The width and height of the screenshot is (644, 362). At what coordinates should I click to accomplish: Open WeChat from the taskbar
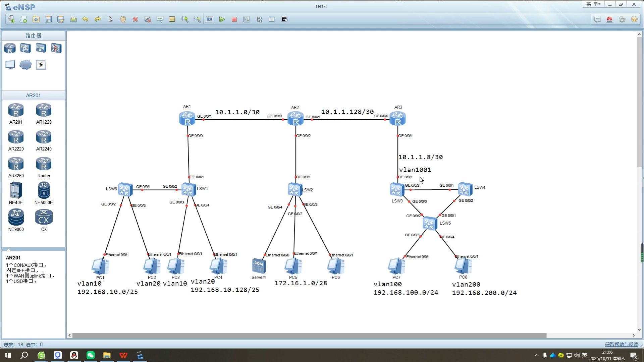pyautogui.click(x=90, y=355)
